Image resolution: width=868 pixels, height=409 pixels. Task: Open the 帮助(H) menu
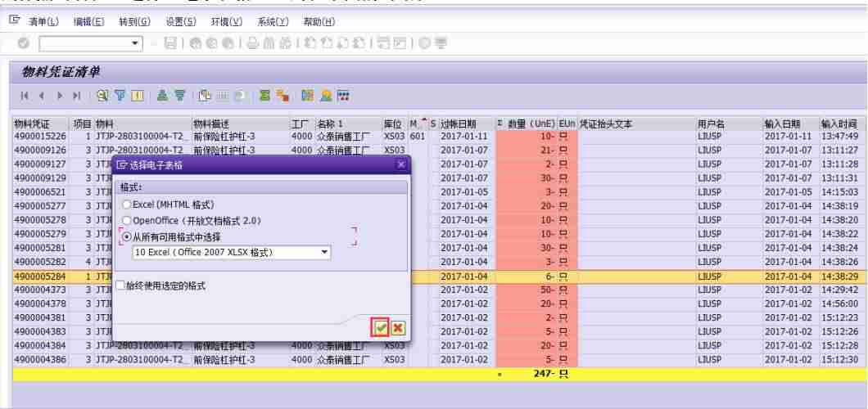tap(319, 21)
